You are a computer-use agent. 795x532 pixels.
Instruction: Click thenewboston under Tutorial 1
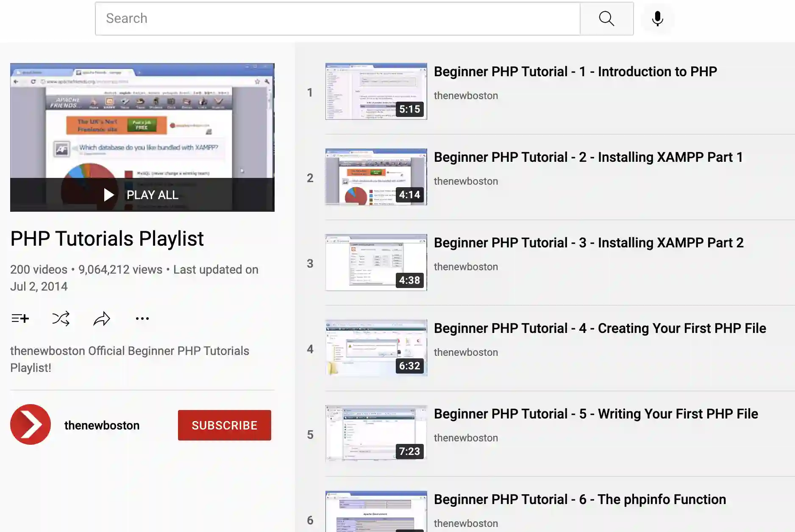pos(466,96)
